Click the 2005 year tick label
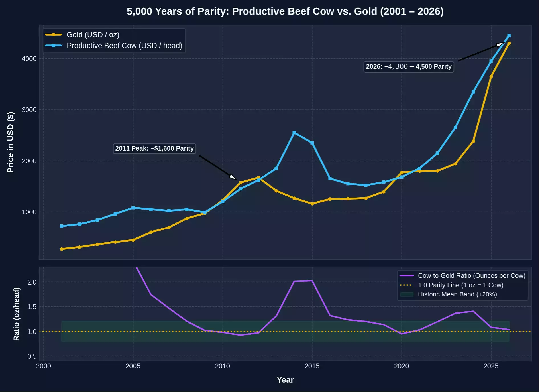The height and width of the screenshot is (392, 540). [133, 366]
